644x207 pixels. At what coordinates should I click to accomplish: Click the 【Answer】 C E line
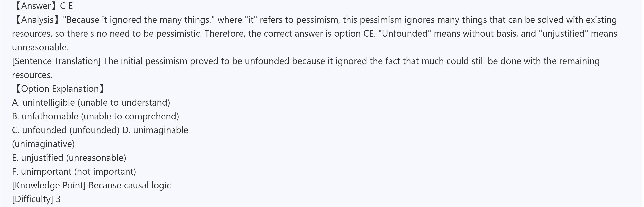coord(44,6)
